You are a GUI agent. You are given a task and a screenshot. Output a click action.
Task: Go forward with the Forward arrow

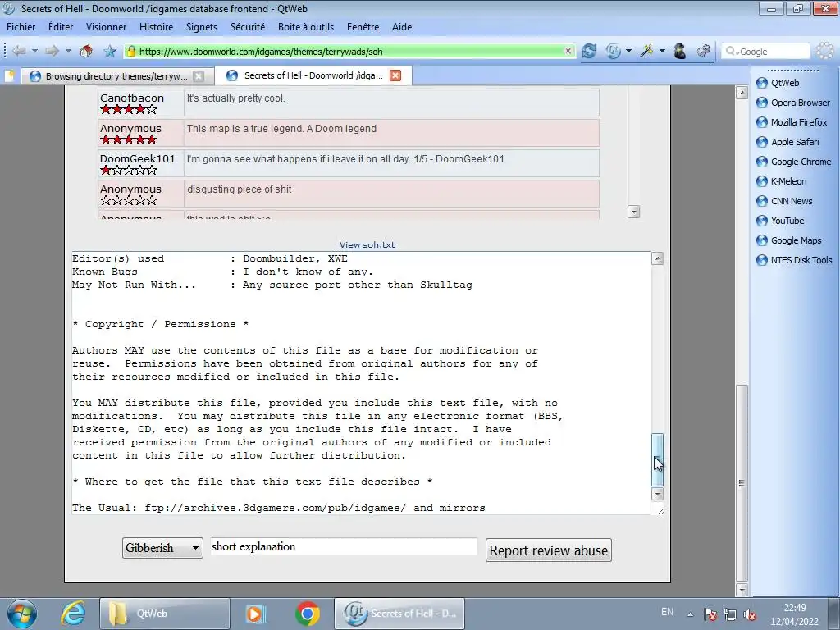pyautogui.click(x=52, y=51)
